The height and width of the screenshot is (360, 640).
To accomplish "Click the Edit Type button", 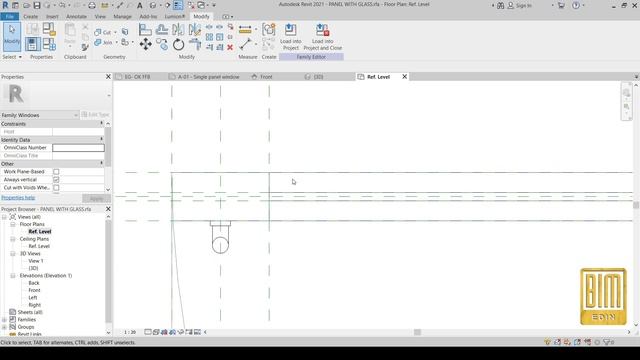I will pos(96,115).
